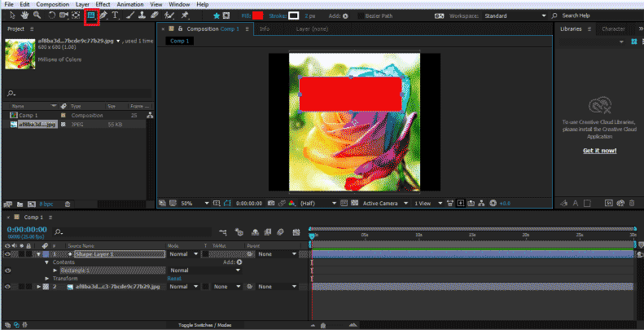
Task: Click the Stroke label in toolbar
Action: (278, 15)
